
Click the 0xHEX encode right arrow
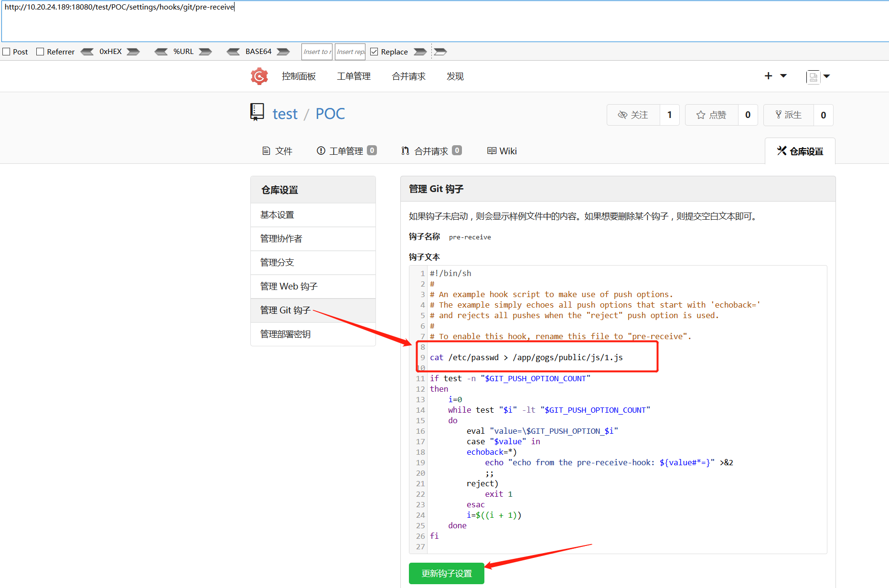point(133,52)
